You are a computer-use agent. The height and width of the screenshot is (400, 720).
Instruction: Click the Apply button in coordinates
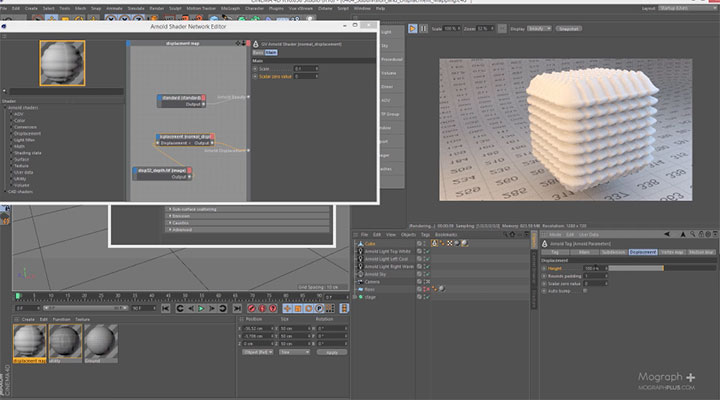pos(332,352)
